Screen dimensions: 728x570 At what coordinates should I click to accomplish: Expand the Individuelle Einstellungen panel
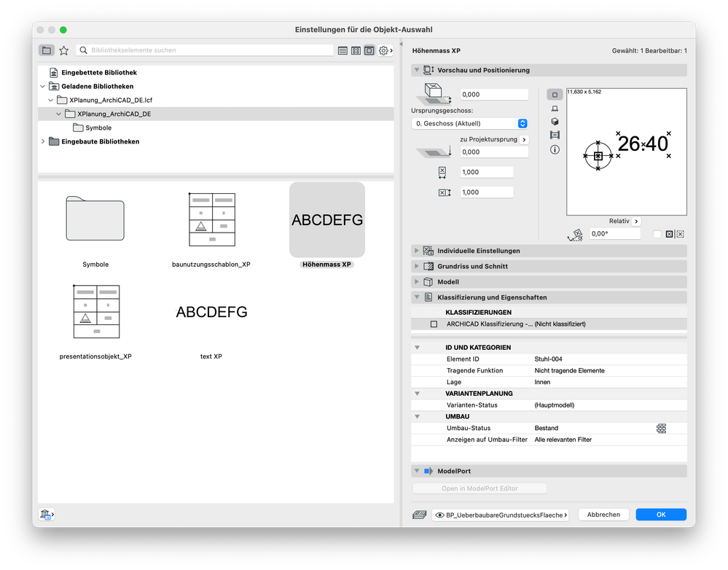pos(416,251)
